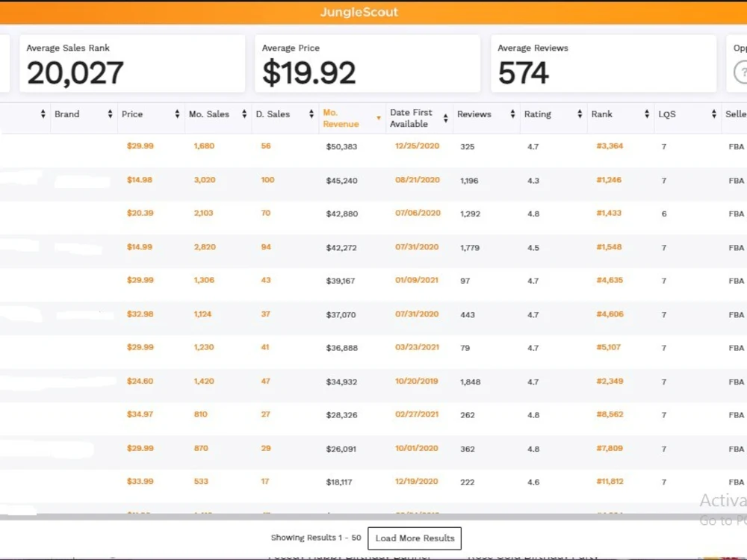
Task: Sort by Price column arrows
Action: click(x=177, y=113)
